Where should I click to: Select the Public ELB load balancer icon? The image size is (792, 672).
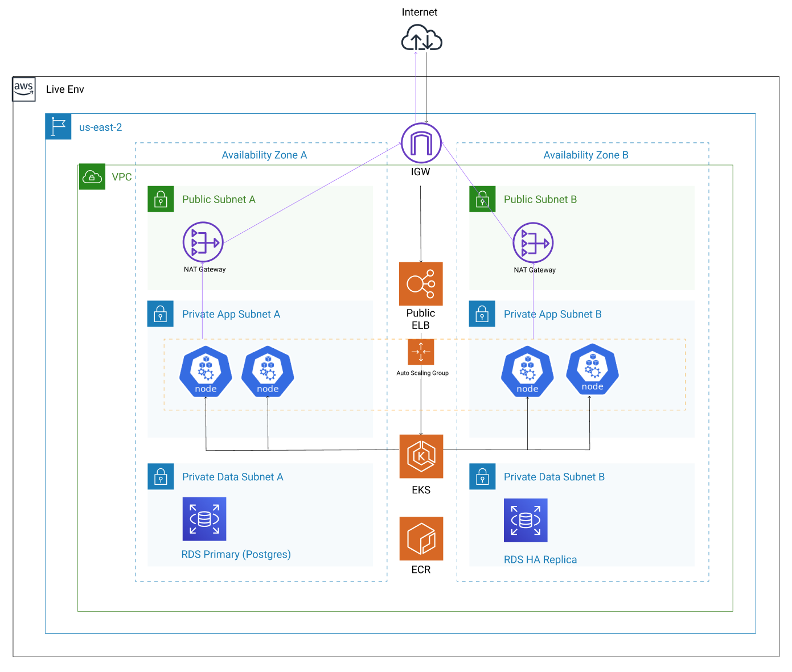421,284
